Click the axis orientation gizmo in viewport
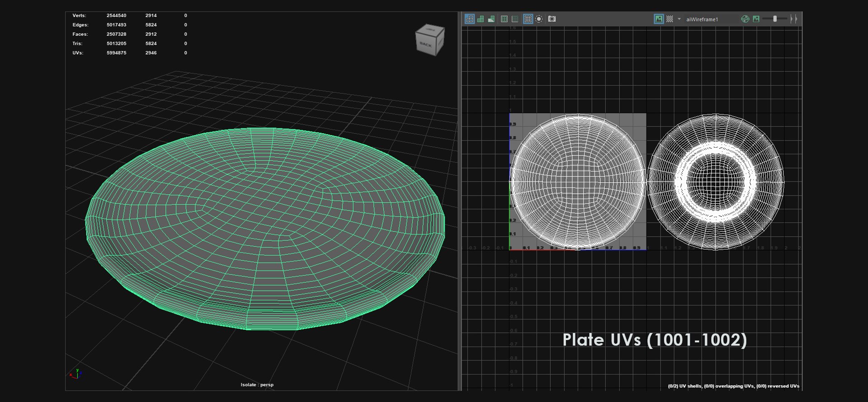This screenshot has width=868, height=402. point(75,374)
